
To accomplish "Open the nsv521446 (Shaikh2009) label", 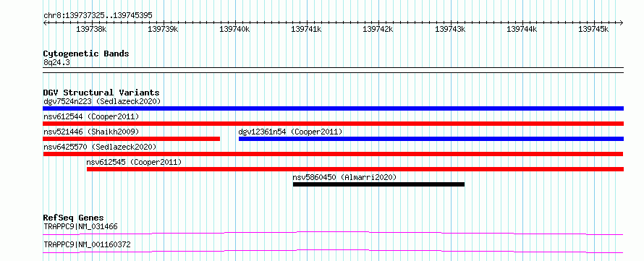I will click(x=91, y=132).
